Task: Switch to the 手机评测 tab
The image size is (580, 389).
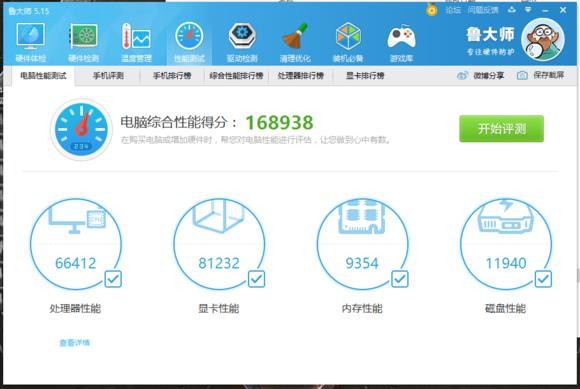Action: coord(108,76)
